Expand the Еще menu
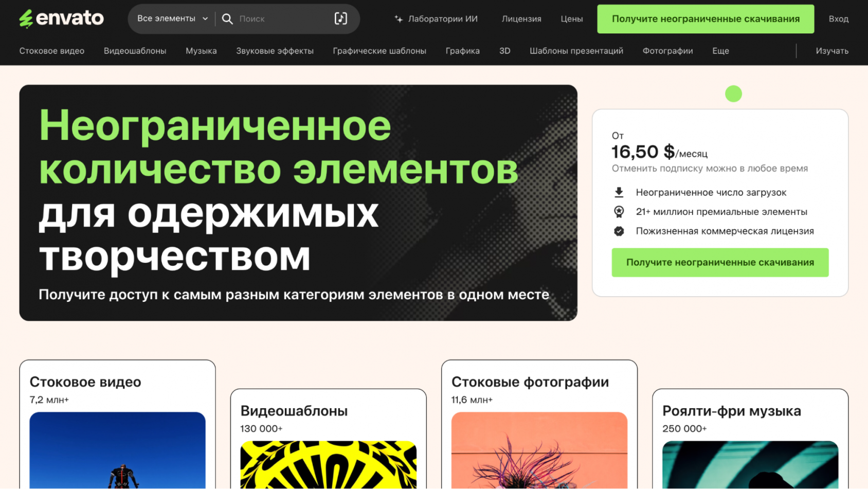Image resolution: width=868 pixels, height=489 pixels. [721, 51]
